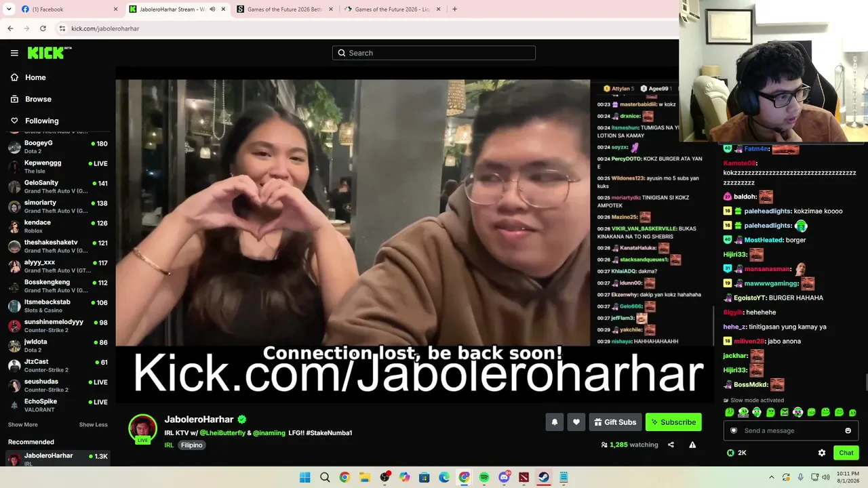Open theshakeshaketv channel in the sidebar

point(58,246)
